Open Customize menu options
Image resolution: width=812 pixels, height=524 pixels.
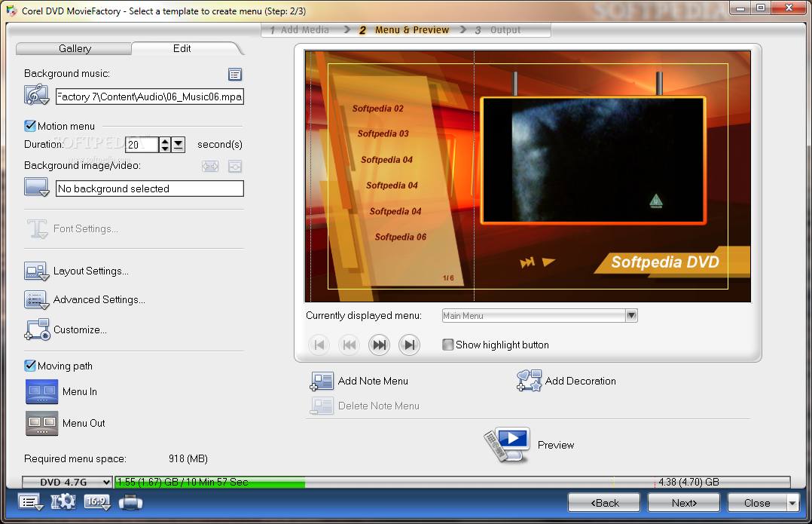tap(66, 329)
